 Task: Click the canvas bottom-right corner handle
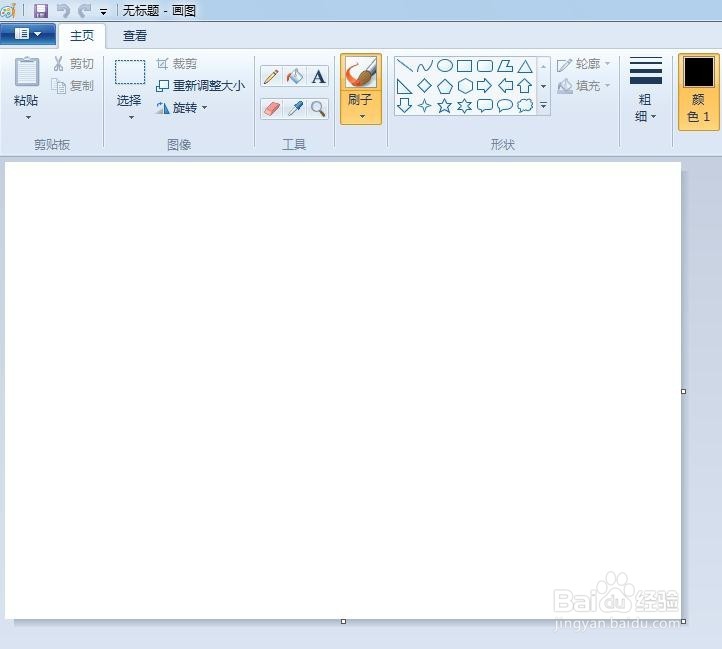point(683,621)
